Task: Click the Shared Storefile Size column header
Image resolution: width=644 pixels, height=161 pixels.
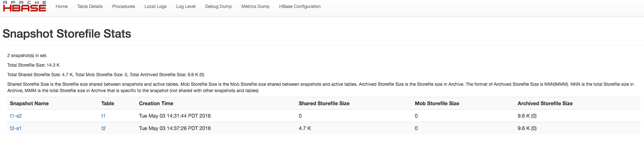Action: coord(324,103)
